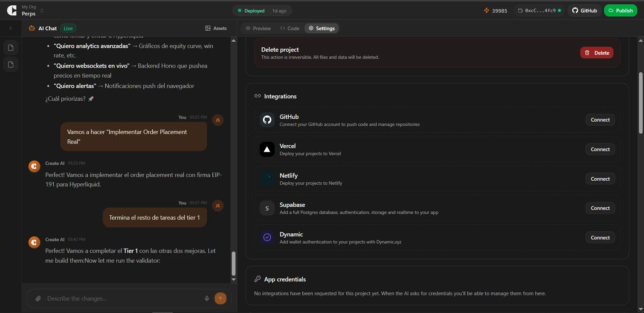
Task: Connect the Vercel integration
Action: tap(600, 149)
